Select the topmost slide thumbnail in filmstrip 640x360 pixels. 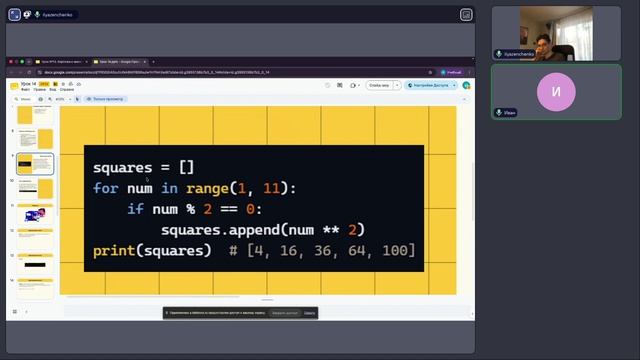coord(35,115)
